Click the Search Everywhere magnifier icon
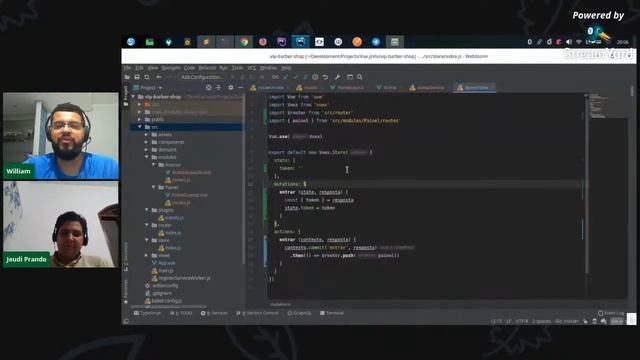Screen dimensions: 640x360 click(360, 77)
